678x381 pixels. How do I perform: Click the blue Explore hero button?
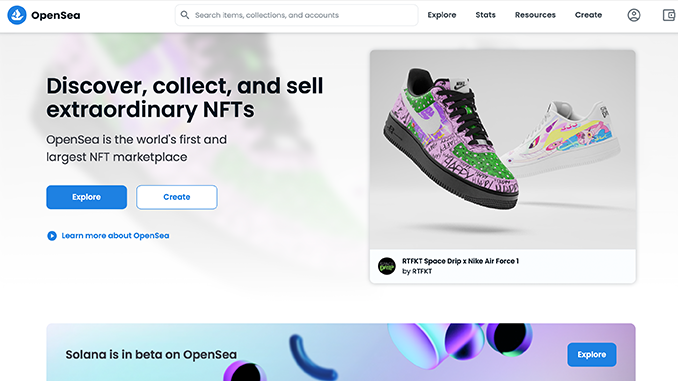pyautogui.click(x=86, y=197)
